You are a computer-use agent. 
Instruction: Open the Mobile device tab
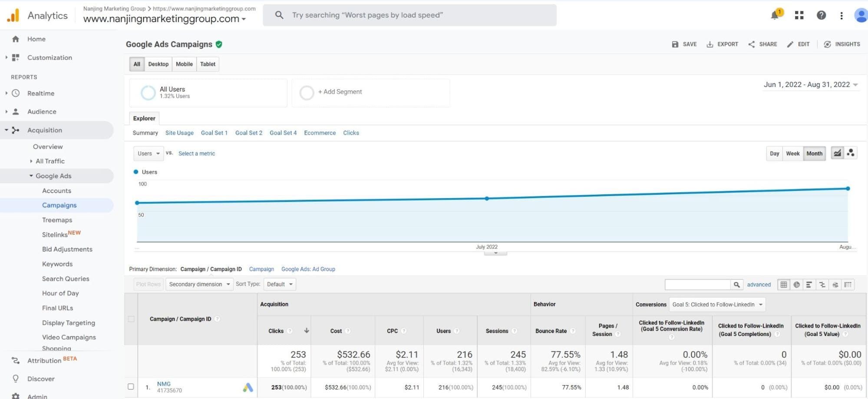coord(184,64)
